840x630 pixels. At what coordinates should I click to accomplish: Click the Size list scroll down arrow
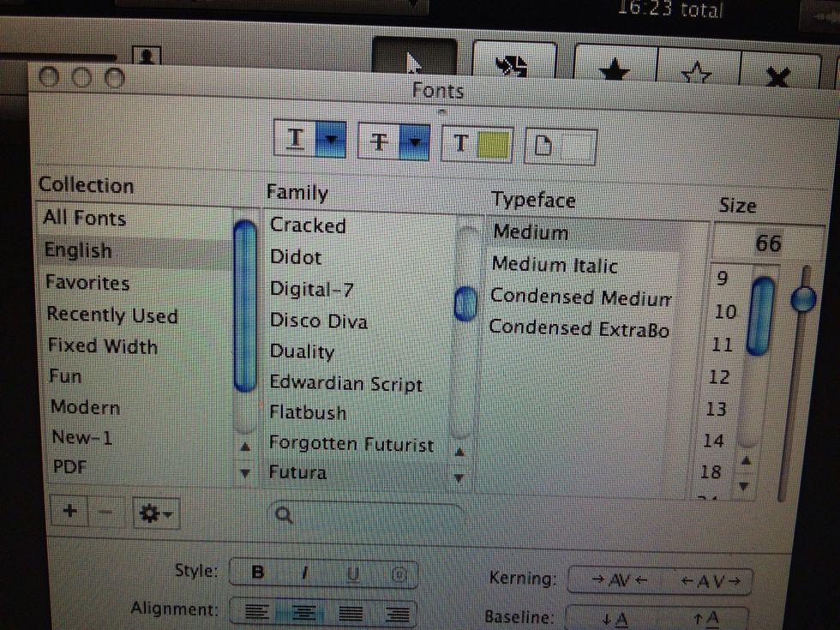744,487
